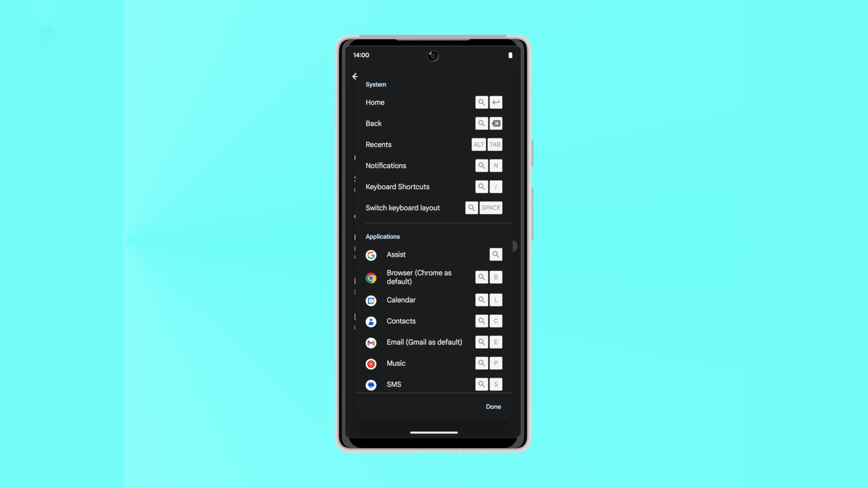The width and height of the screenshot is (868, 488).
Task: Click the Gmail email app icon
Action: click(x=371, y=342)
